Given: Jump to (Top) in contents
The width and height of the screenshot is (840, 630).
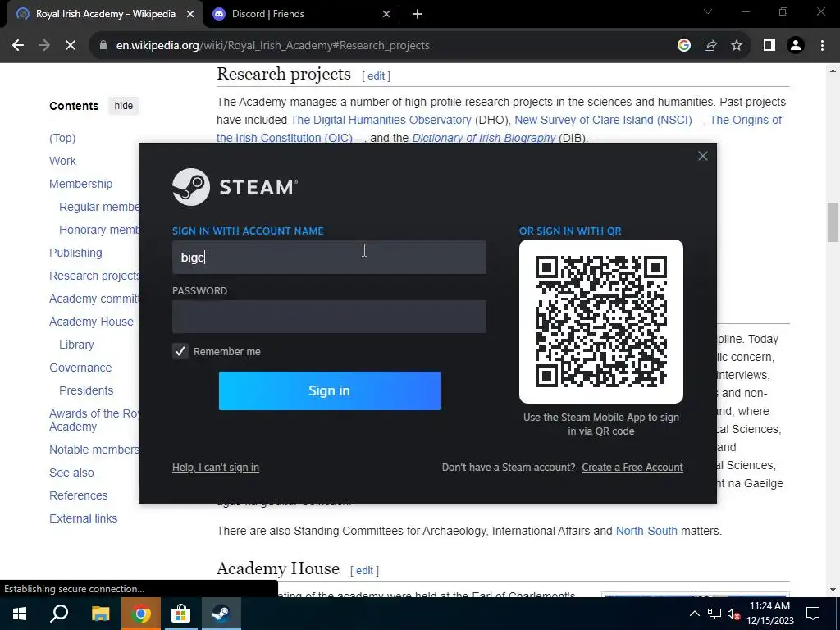Looking at the screenshot, I should 62,138.
